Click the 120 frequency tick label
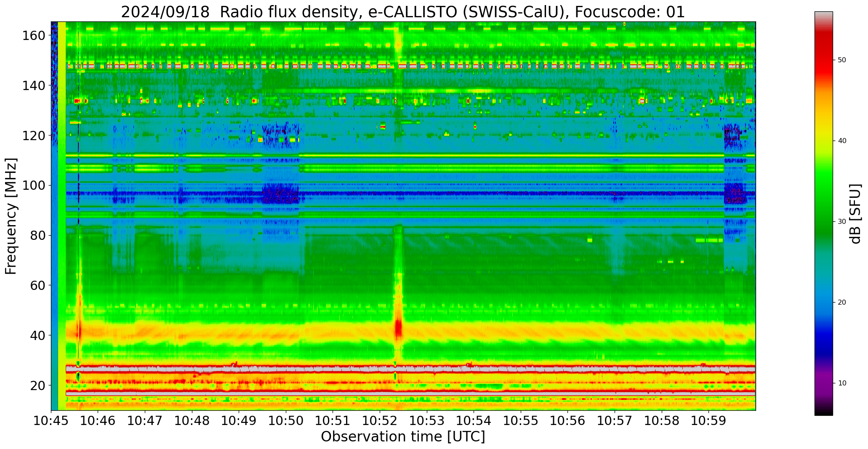This screenshot has height=449, width=868. [34, 135]
